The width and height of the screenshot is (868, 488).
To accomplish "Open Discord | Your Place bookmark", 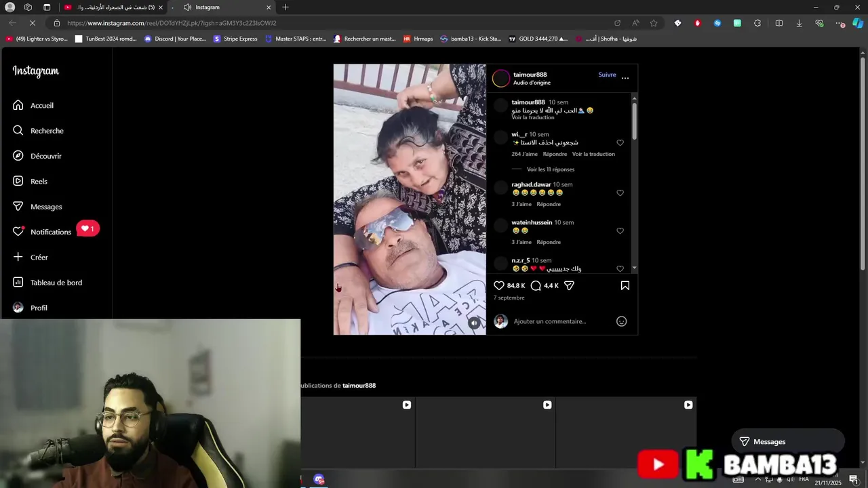I will tap(175, 39).
